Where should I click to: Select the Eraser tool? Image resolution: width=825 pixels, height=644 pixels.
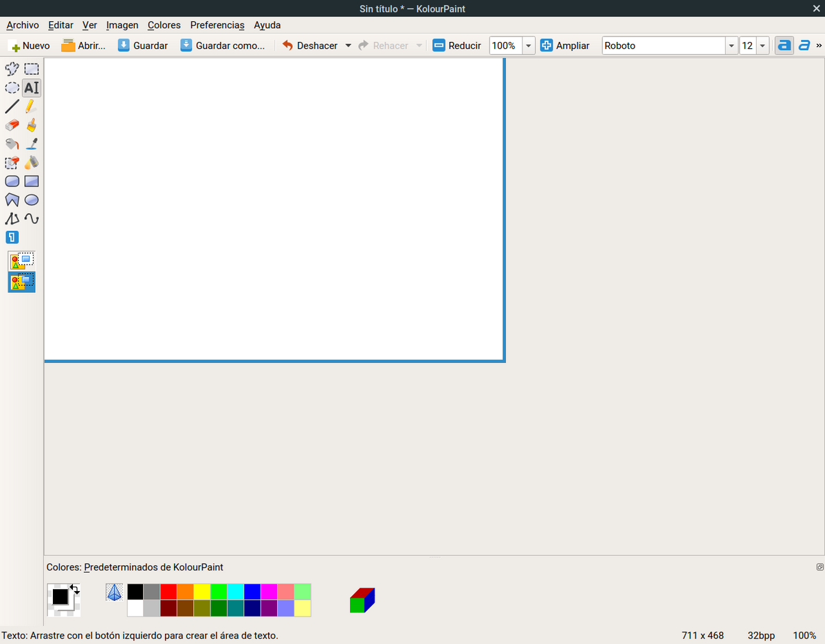(12, 125)
